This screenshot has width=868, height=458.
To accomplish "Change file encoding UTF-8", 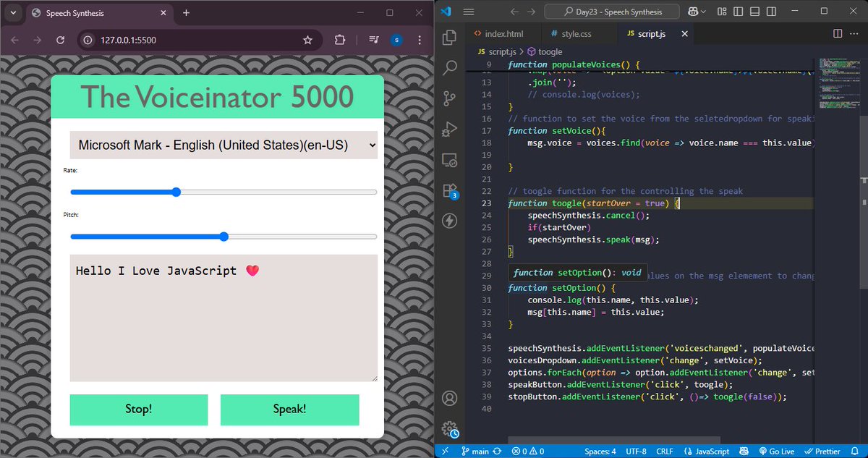I will pyautogui.click(x=637, y=451).
